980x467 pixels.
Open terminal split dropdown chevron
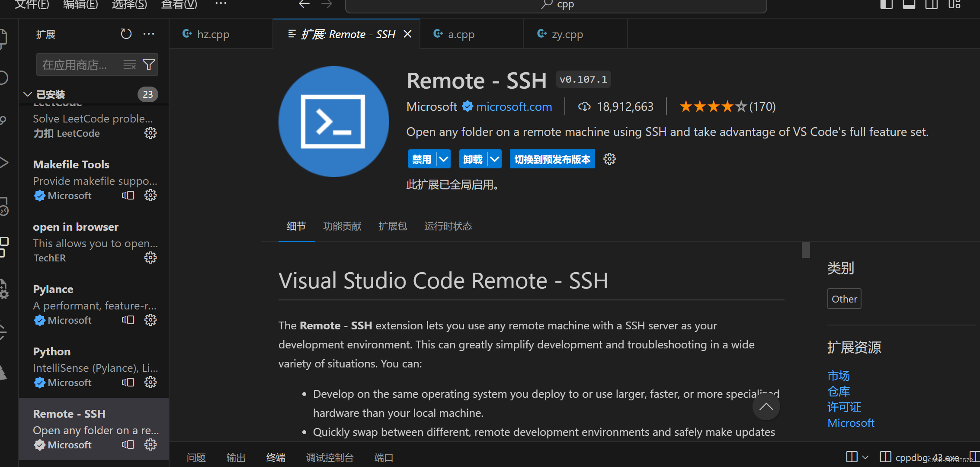(865, 457)
